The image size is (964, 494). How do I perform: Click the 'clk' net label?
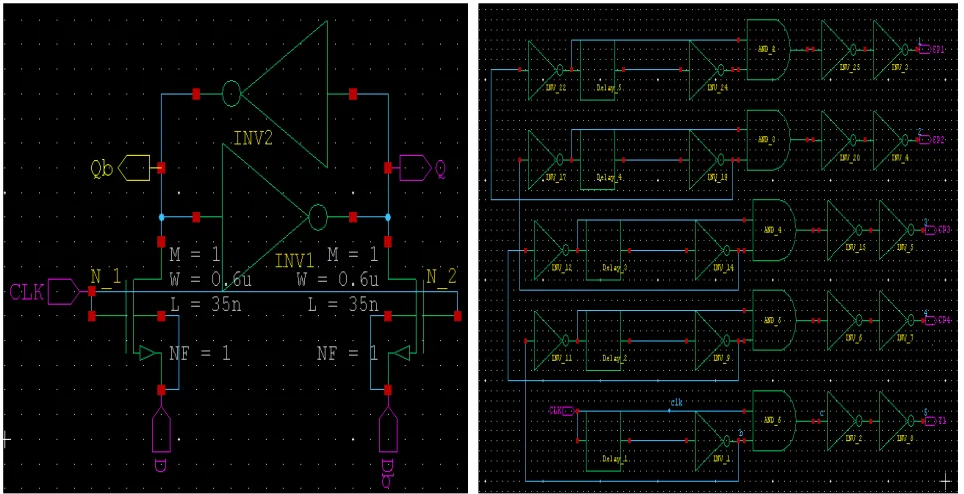(x=674, y=404)
